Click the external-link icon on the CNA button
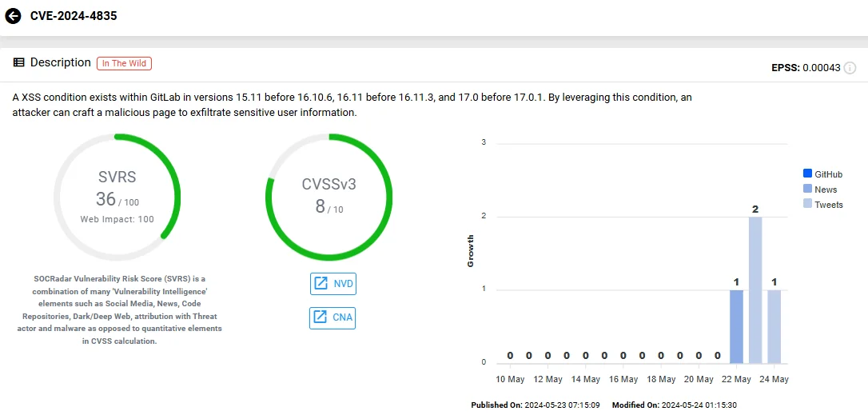The width and height of the screenshot is (868, 415). pyautogui.click(x=321, y=317)
